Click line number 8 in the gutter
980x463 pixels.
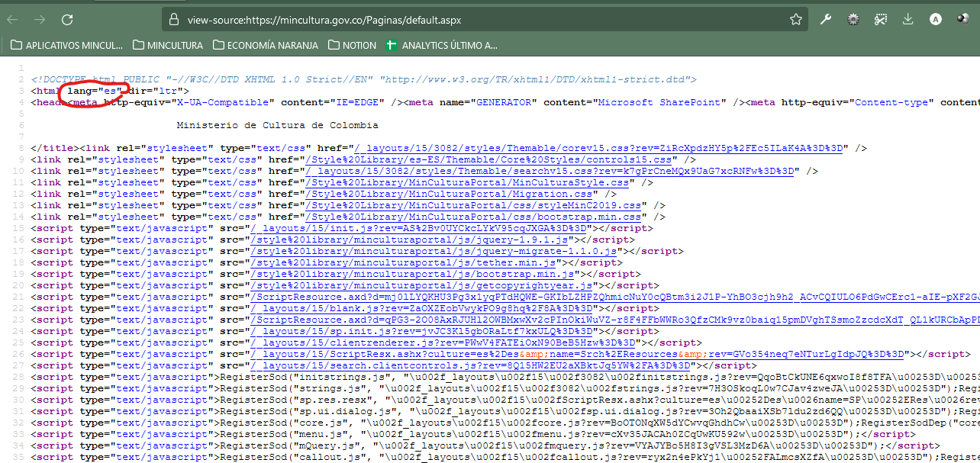(x=20, y=148)
